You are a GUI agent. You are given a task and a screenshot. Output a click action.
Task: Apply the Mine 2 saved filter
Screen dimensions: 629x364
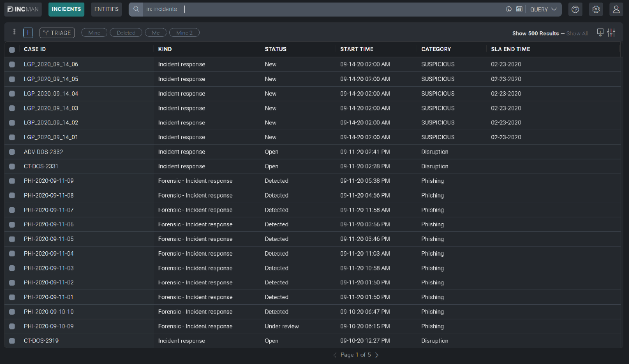184,33
